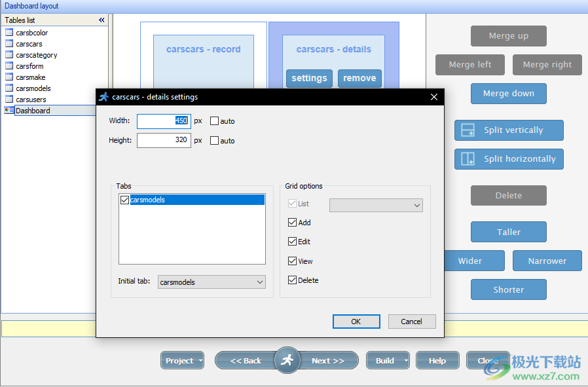Disable the Delete grid option
The height and width of the screenshot is (387, 588).
pos(292,280)
